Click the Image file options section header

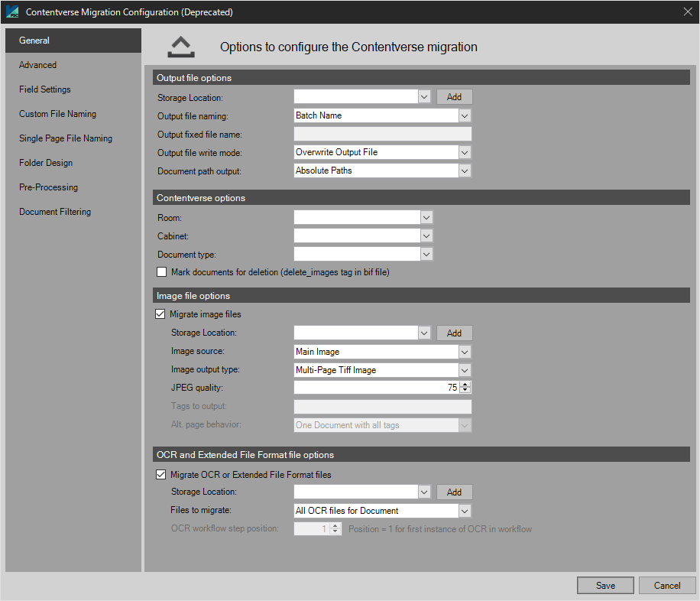coord(421,296)
